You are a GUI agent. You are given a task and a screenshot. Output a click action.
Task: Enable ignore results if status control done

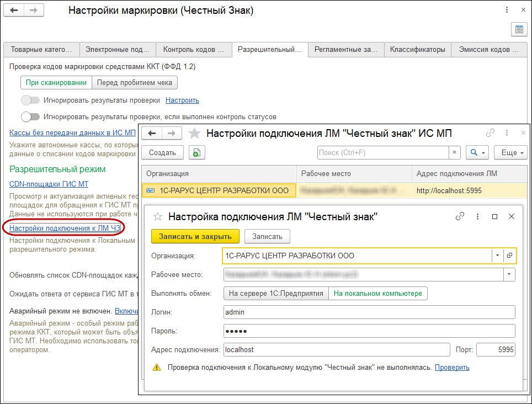[30, 116]
